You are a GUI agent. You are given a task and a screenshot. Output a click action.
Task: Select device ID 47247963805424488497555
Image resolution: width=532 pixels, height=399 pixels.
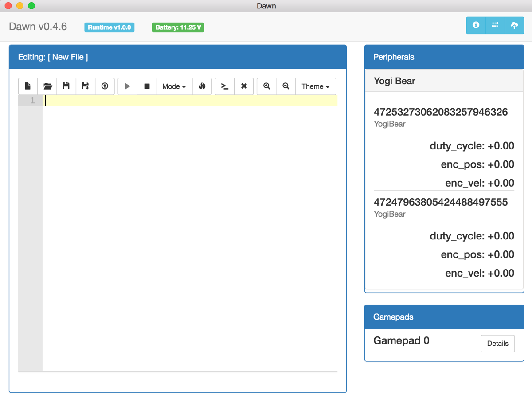click(x=441, y=202)
